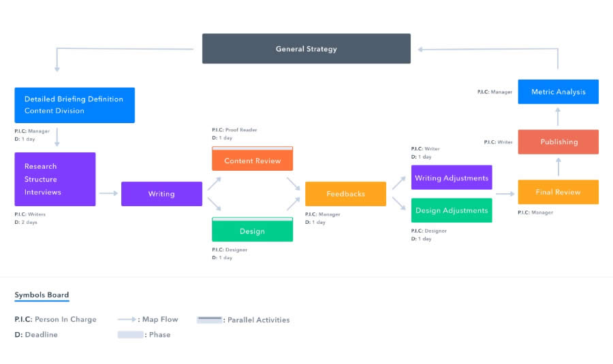The image size is (613, 364).
Task: Click the Research Structure Interviews block
Action: point(55,179)
